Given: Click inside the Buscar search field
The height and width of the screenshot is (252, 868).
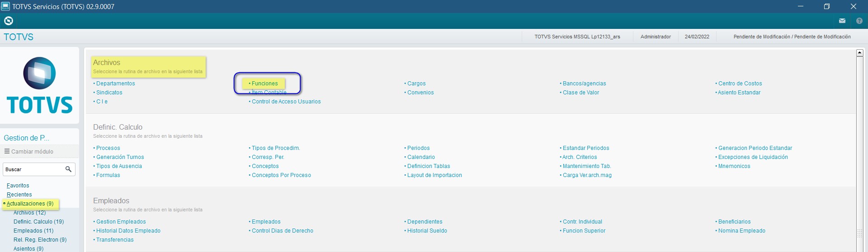Looking at the screenshot, I should click(33, 169).
